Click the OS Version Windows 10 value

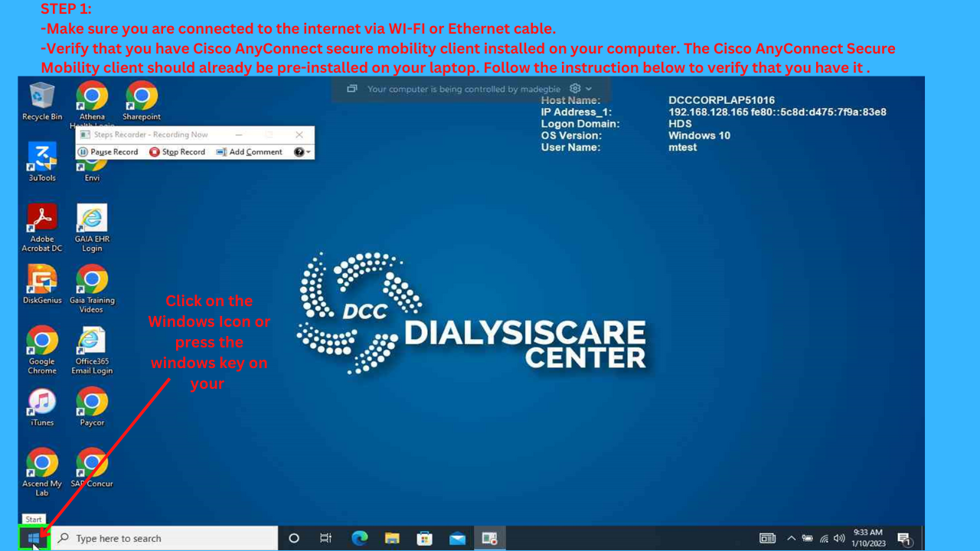(x=699, y=135)
